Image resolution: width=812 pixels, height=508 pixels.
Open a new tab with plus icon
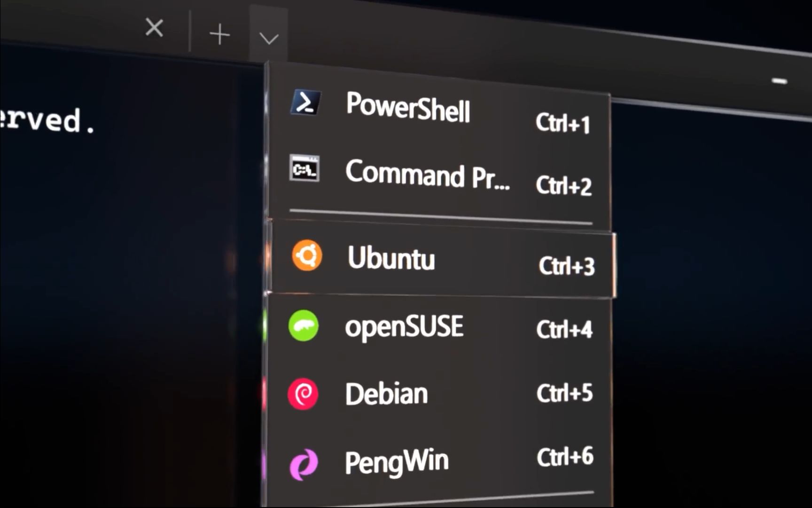coord(219,35)
